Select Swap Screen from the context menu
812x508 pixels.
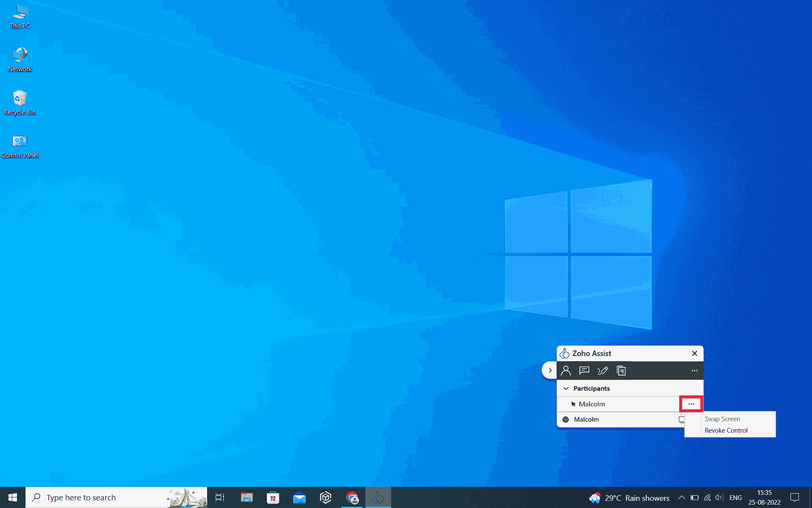[722, 419]
